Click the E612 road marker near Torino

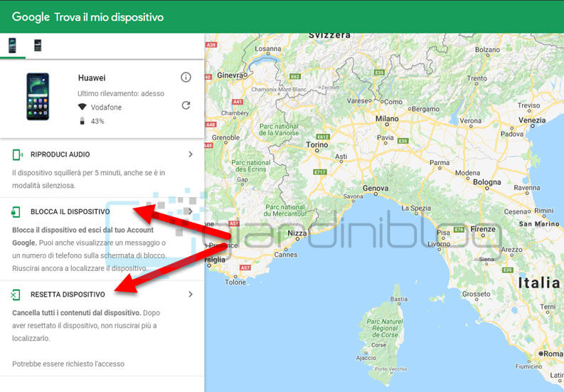coord(323,137)
